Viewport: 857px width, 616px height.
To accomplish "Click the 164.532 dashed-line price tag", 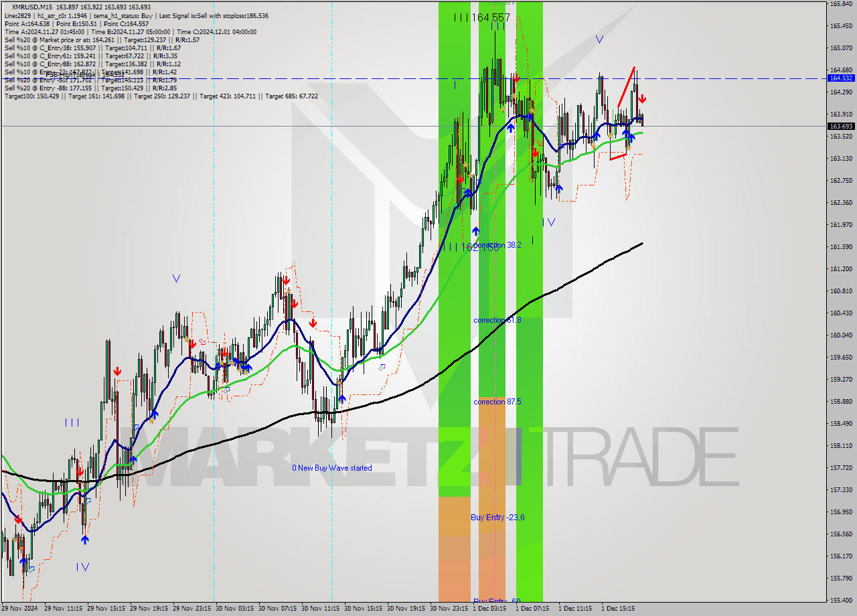I will (x=841, y=78).
